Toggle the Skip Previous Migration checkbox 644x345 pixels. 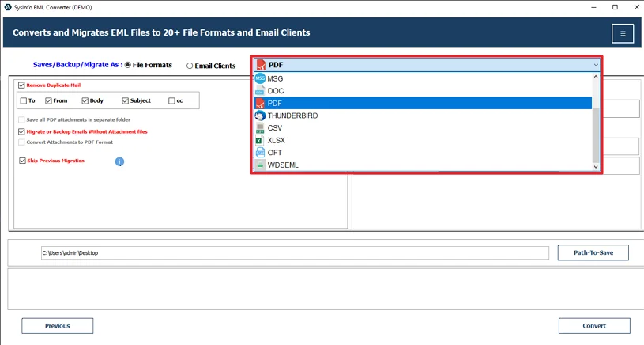pyautogui.click(x=22, y=161)
